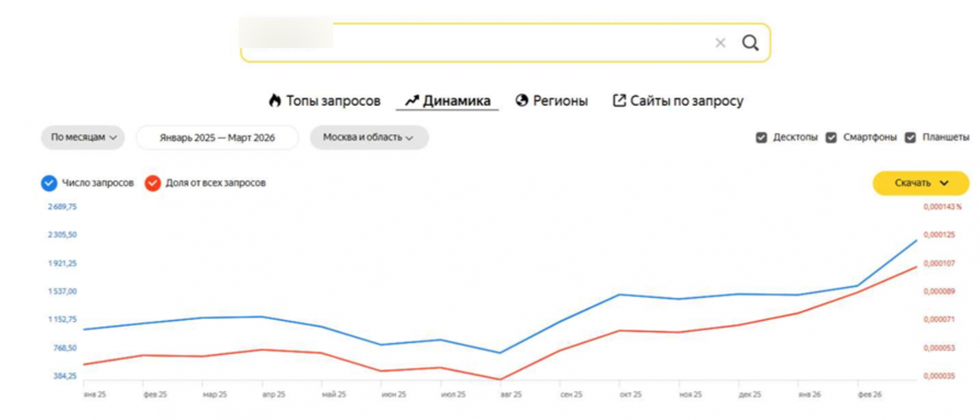The height and width of the screenshot is (420, 980).
Task: Click the flame icon next to Топы запросов
Action: point(275,100)
